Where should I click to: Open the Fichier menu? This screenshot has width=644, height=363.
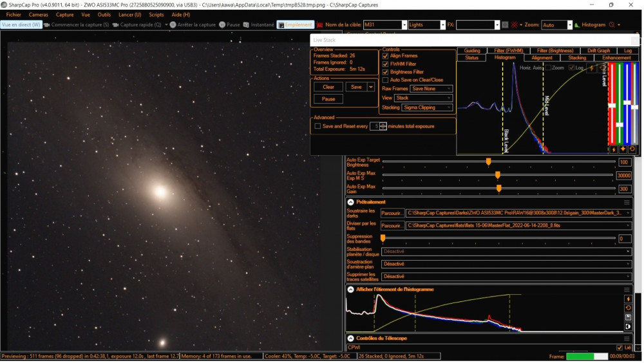14,15
